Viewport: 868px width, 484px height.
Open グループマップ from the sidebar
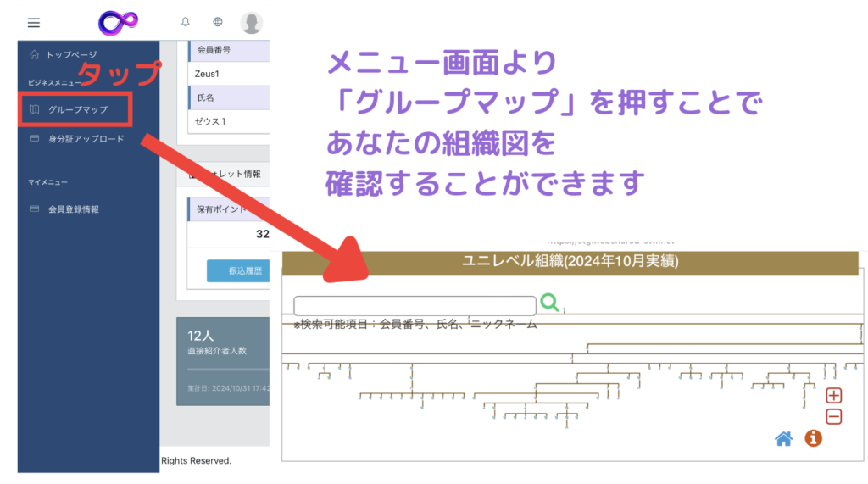tap(76, 109)
